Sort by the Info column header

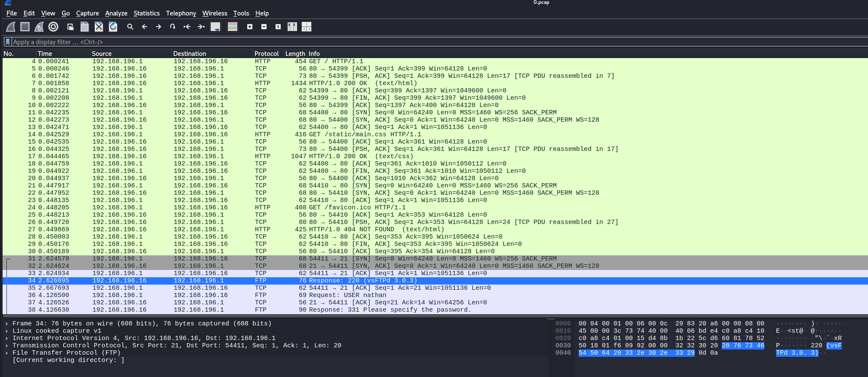587,54
